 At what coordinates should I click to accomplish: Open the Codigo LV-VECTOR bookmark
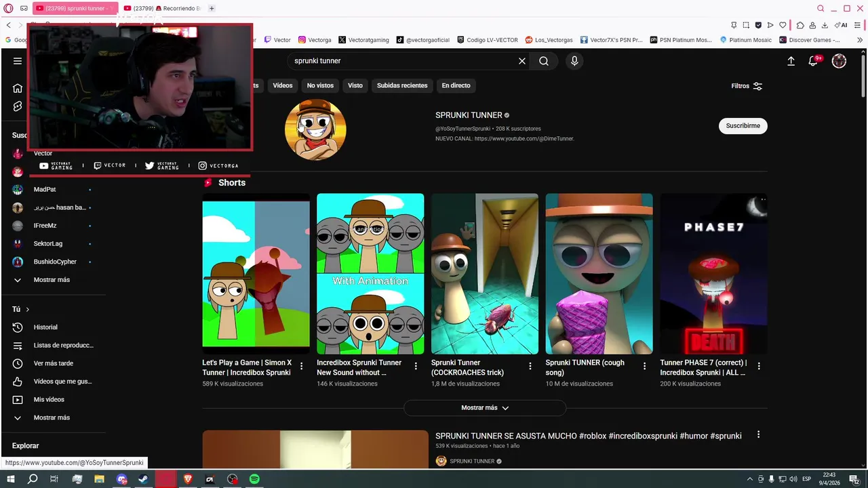[x=488, y=40]
